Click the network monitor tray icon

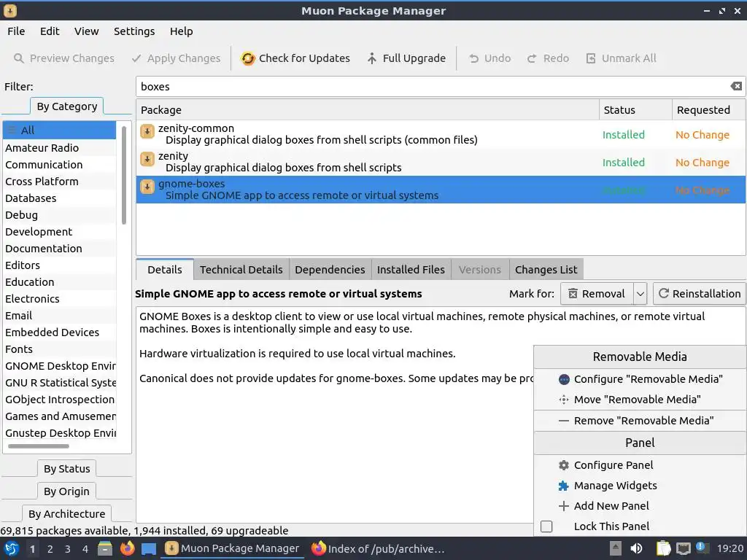pos(684,548)
